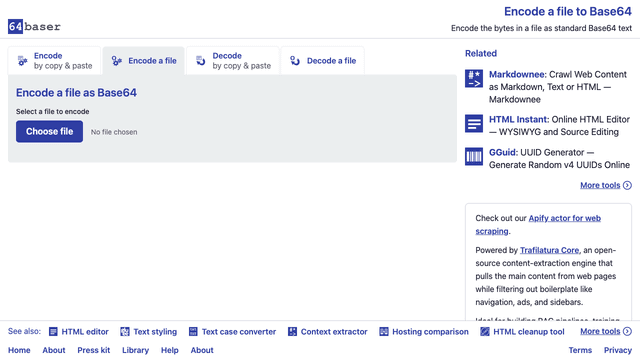640x360 pixels.
Task: Open More tools link under Related
Action: [600, 185]
